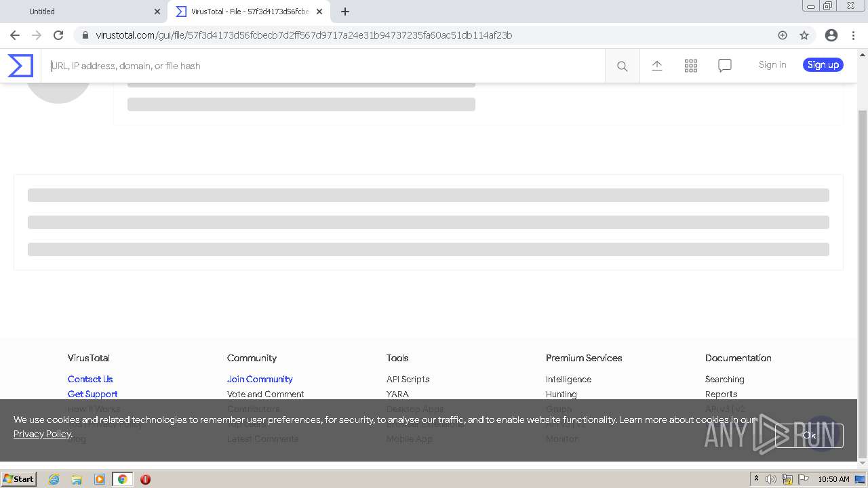
Task: Close the VirusTotal tab
Action: pyautogui.click(x=319, y=12)
